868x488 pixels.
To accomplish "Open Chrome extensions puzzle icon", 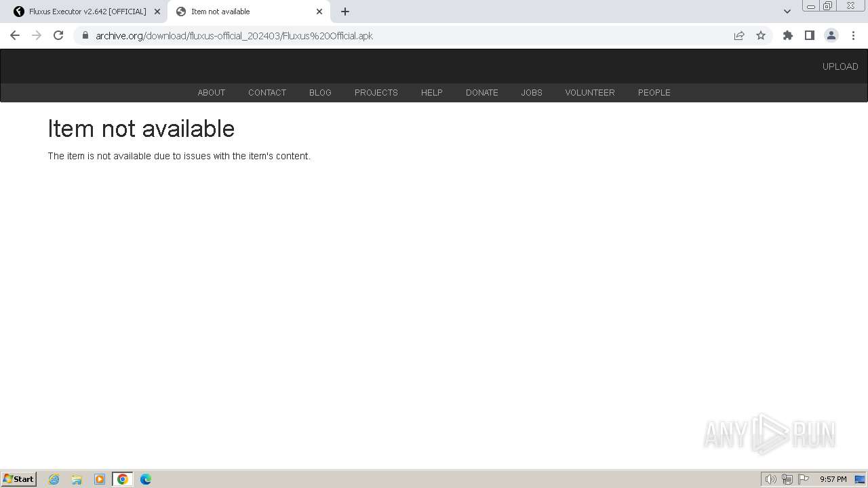I will click(788, 35).
